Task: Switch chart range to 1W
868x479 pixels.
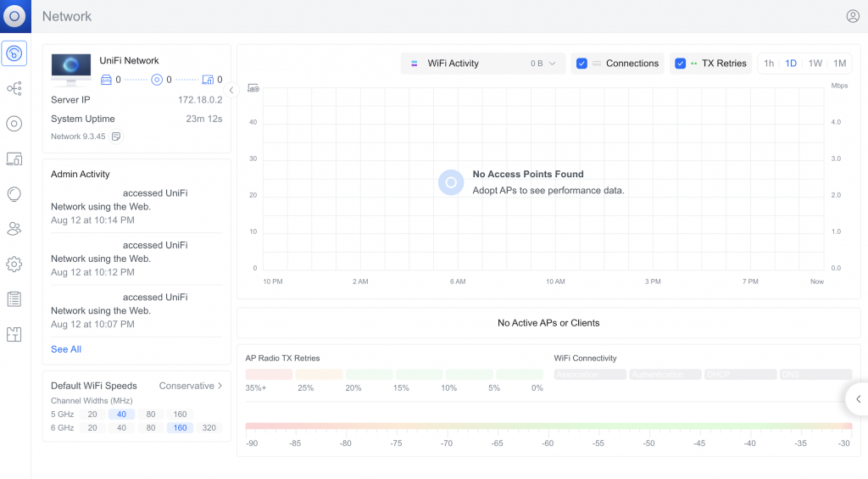Action: [815, 64]
